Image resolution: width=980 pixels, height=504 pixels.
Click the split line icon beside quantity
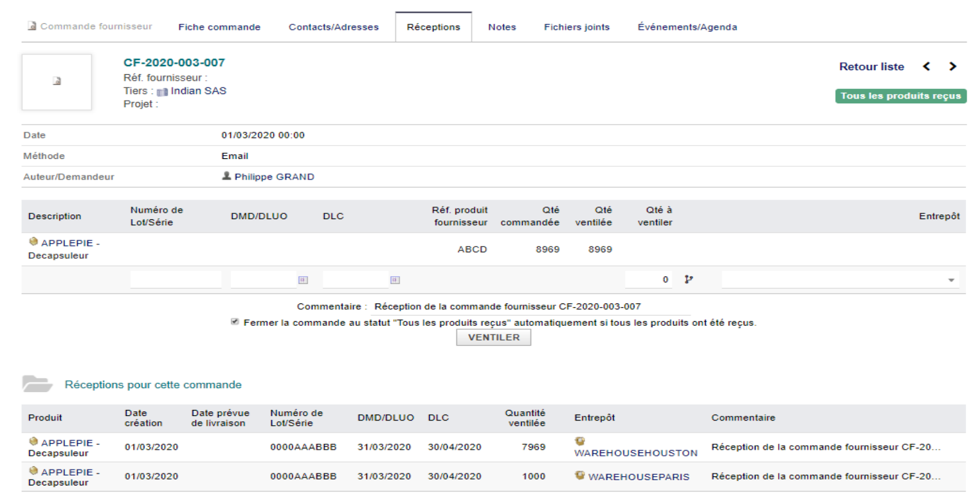pos(688,280)
